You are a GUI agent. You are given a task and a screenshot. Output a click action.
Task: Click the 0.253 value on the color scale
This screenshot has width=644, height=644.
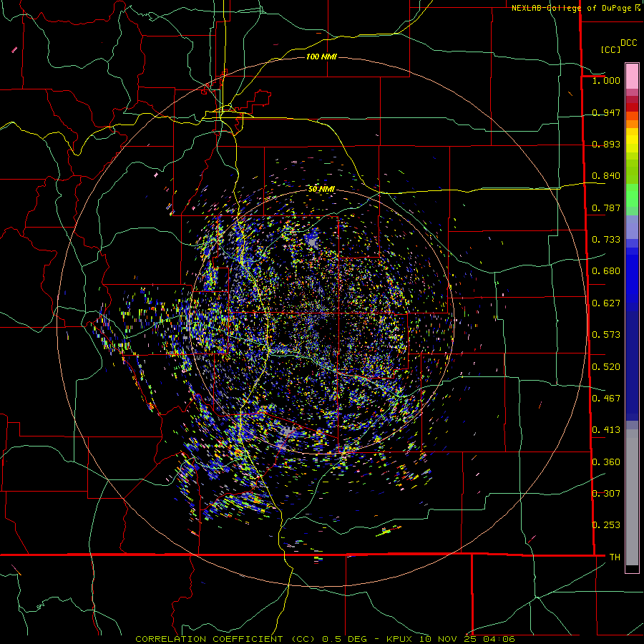point(606,525)
